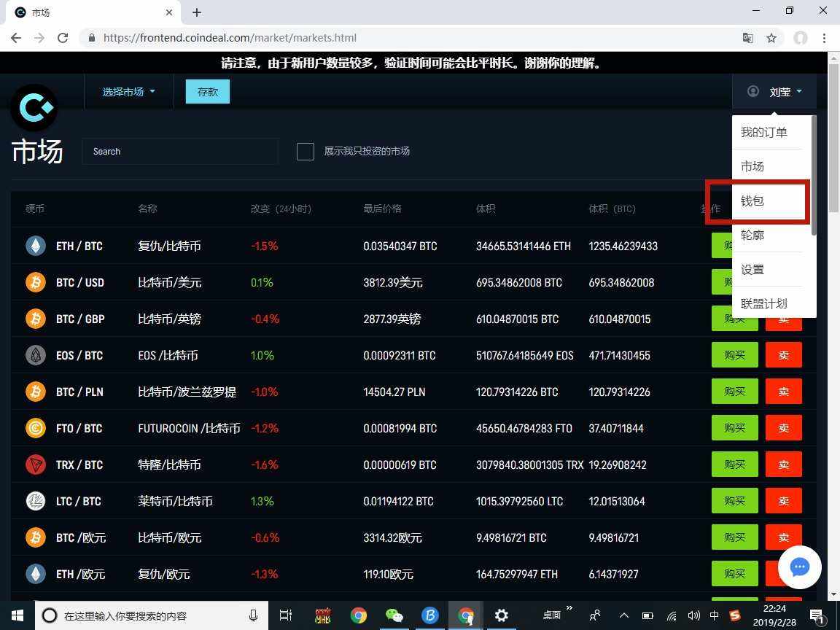Screen dimensions: 840x630
Task: Click the ETH /欧元 Ethereum coin icon
Action: pos(36,574)
